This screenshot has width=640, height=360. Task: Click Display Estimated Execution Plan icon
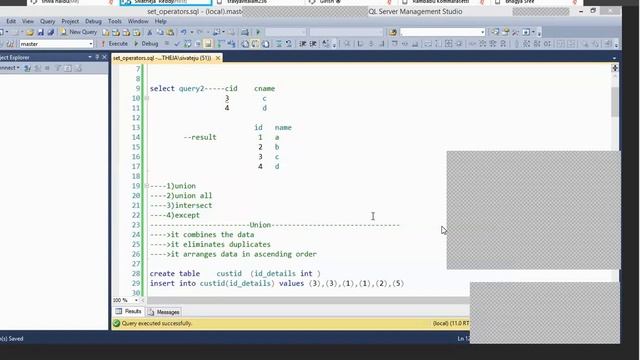(187, 44)
